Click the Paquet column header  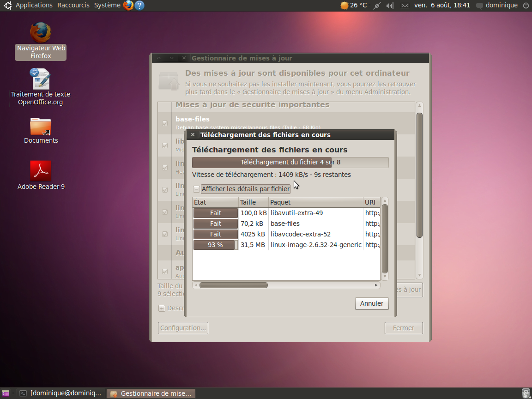pyautogui.click(x=316, y=202)
